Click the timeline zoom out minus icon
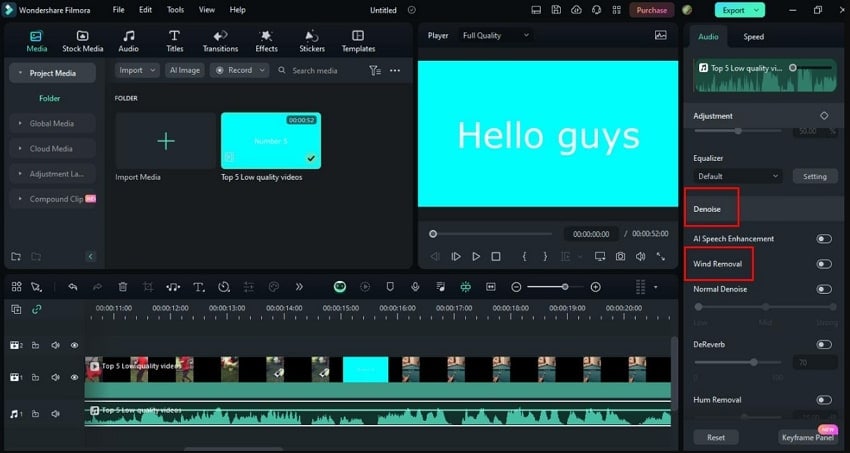Screen dimensions: 850x453 (x=516, y=287)
